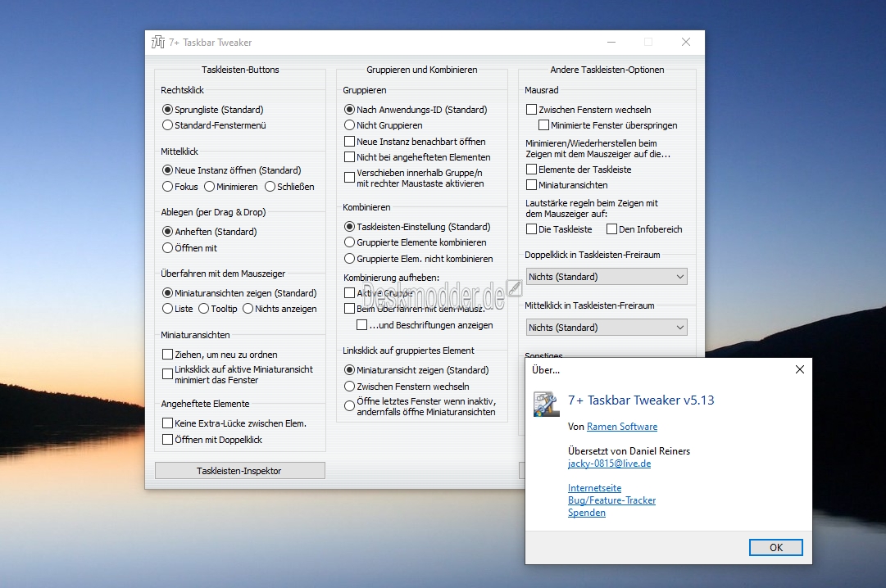Screen dimensions: 886x588
Task: Close the Über dialog with the X
Action: coord(800,369)
